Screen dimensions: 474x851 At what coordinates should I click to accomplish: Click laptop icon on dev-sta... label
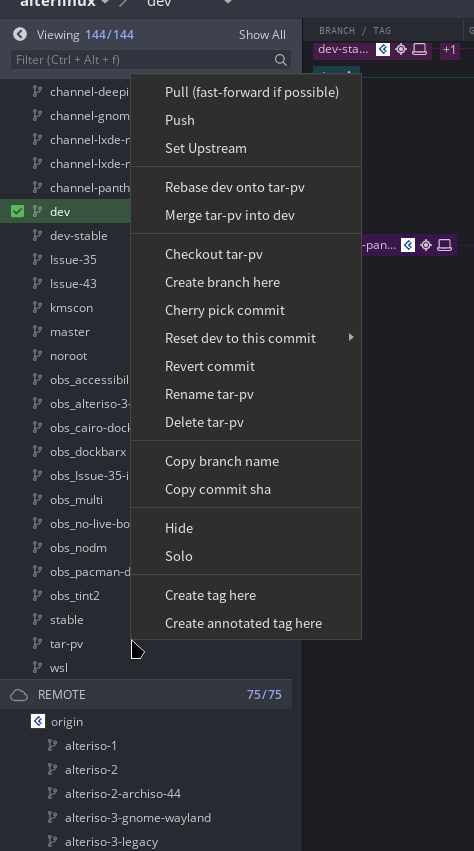click(419, 49)
